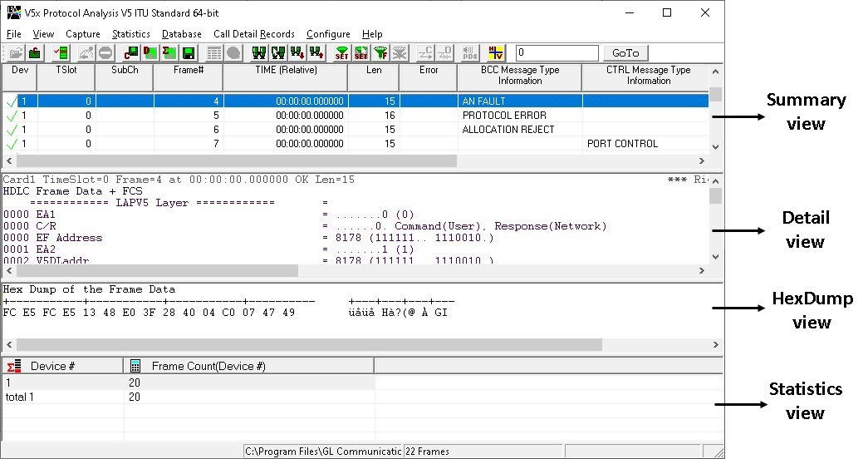Click the gray circle toolbar icon

pyautogui.click(x=233, y=53)
